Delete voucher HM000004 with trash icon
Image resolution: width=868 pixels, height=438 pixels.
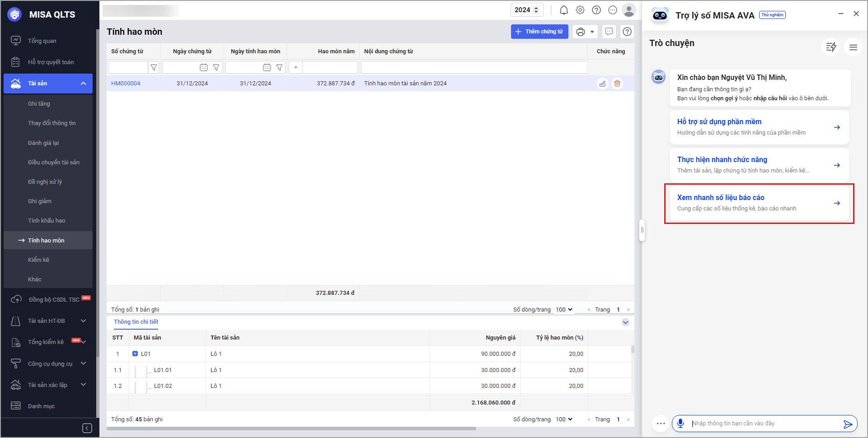coord(617,84)
